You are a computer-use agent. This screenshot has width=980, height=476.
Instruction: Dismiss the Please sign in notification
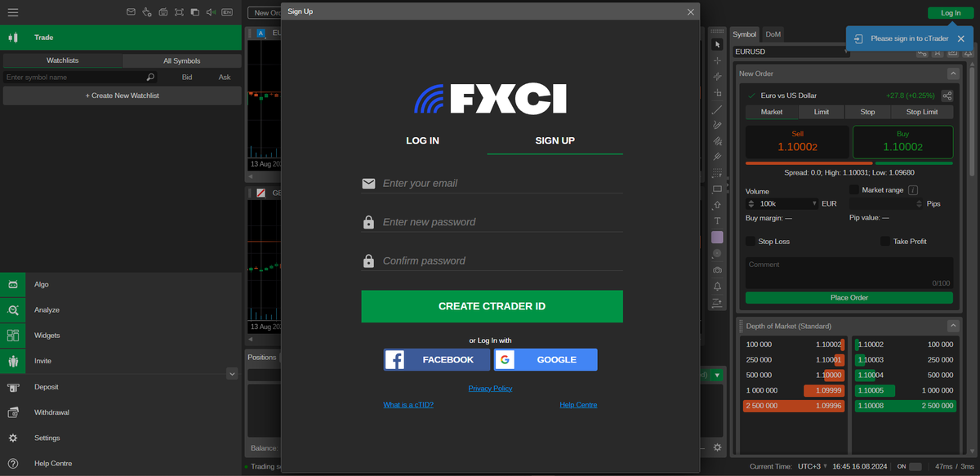961,38
